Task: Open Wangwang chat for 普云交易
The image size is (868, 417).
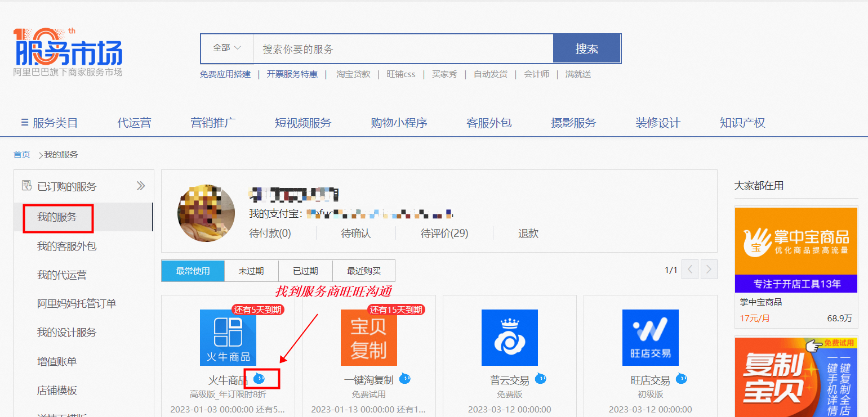Action: [x=541, y=378]
